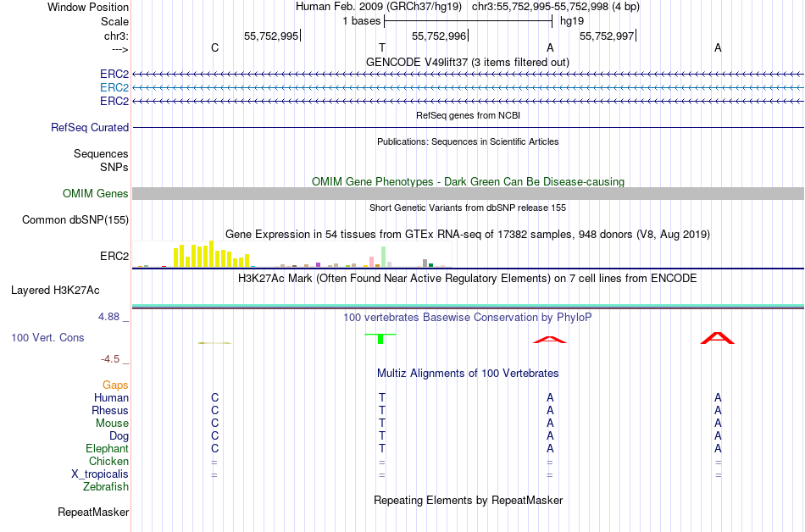This screenshot has height=532, width=805.
Task: Click the GENCODE V49lift37 track title
Action: pyautogui.click(x=467, y=62)
